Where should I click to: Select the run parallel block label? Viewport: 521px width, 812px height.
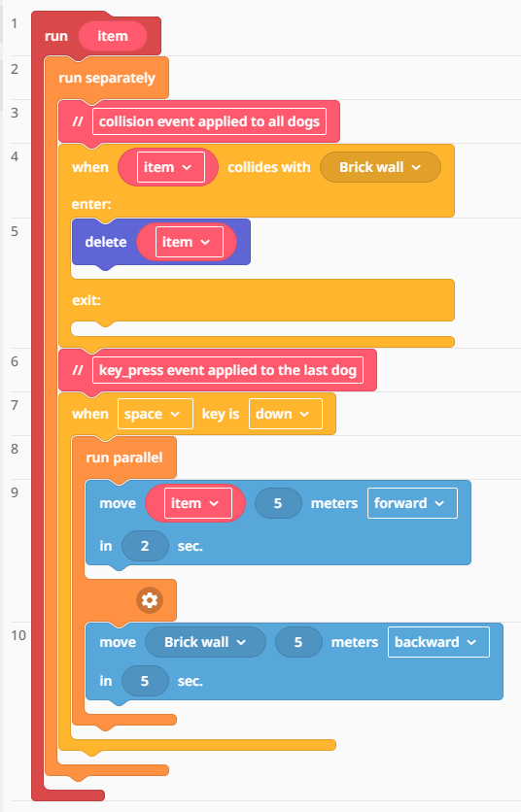point(124,457)
